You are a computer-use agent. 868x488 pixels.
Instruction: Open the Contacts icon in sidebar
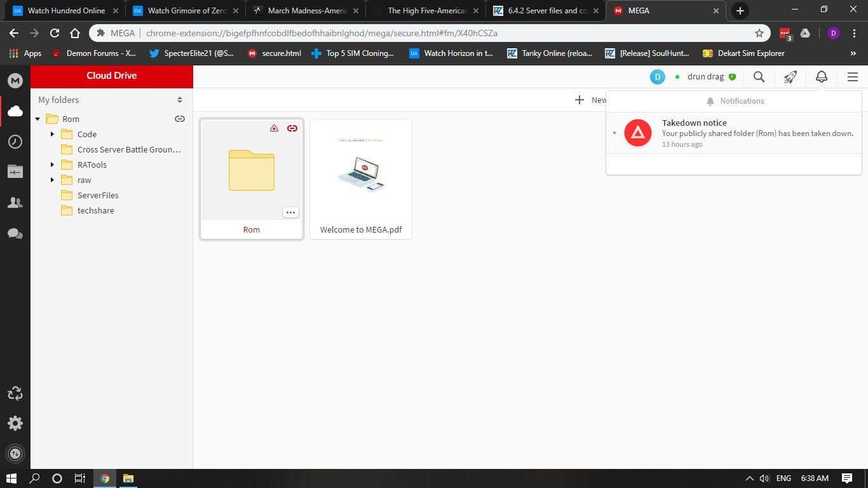15,203
